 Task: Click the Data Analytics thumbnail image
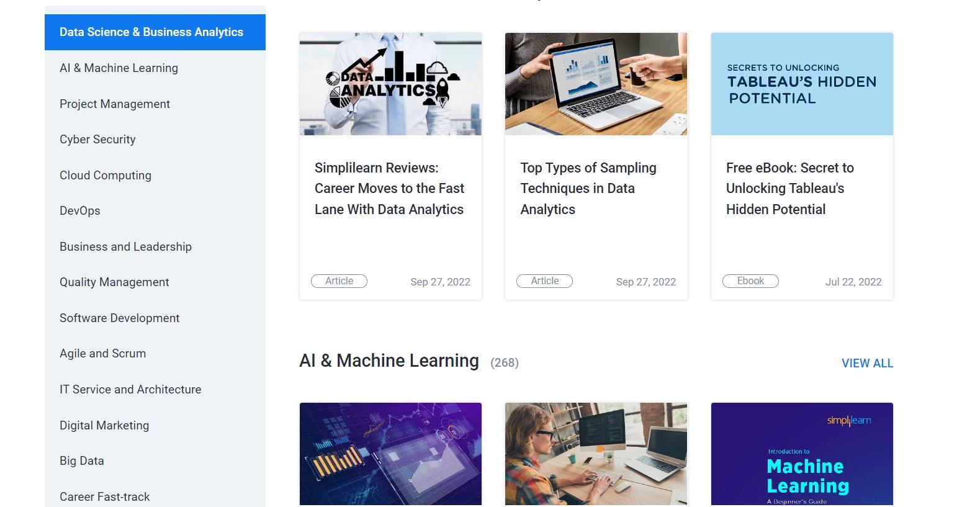[x=390, y=84]
